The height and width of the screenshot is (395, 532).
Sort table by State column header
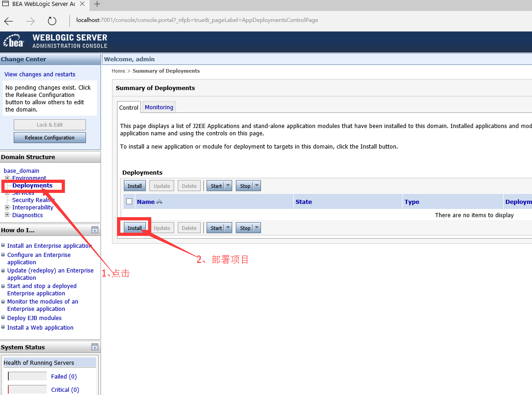(303, 202)
